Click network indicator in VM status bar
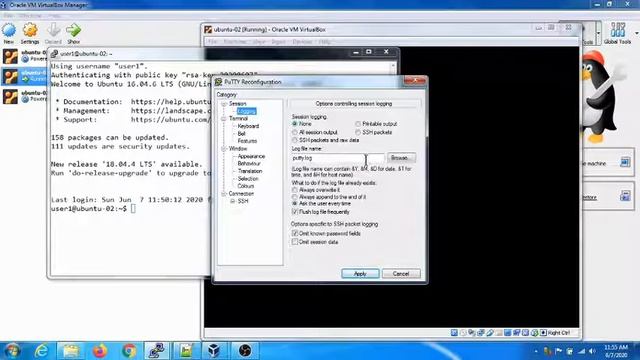640x360 pixels. coord(481,333)
